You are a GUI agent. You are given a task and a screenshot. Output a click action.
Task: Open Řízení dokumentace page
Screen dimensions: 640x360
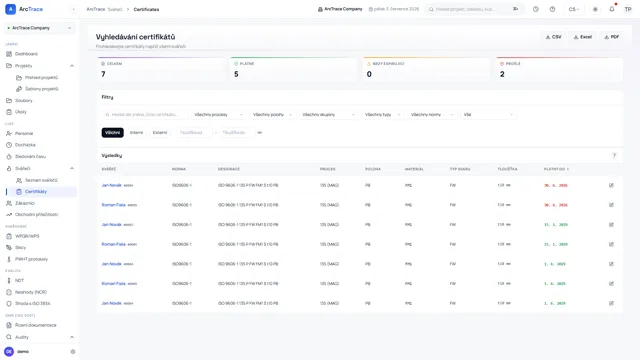(x=36, y=325)
